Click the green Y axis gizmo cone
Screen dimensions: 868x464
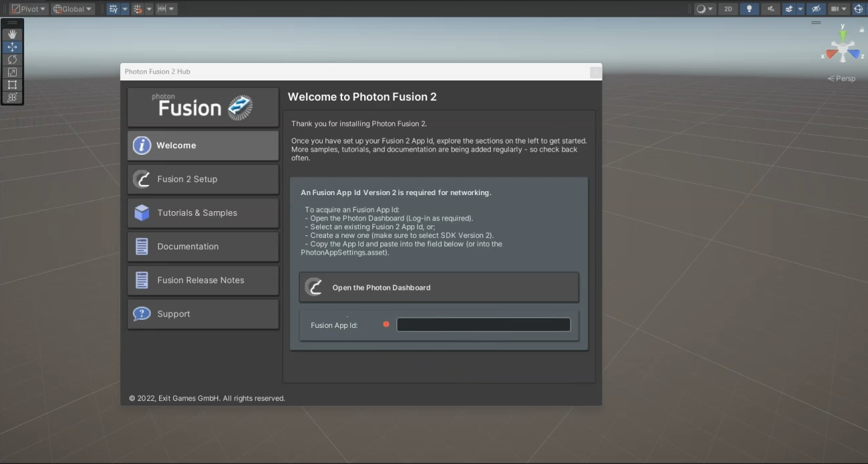843,36
